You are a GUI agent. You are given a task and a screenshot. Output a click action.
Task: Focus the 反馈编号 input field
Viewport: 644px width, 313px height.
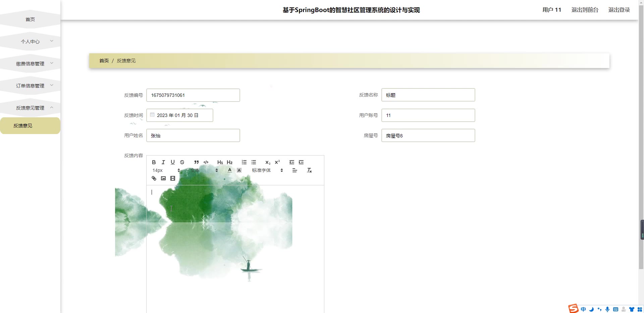[193, 95]
